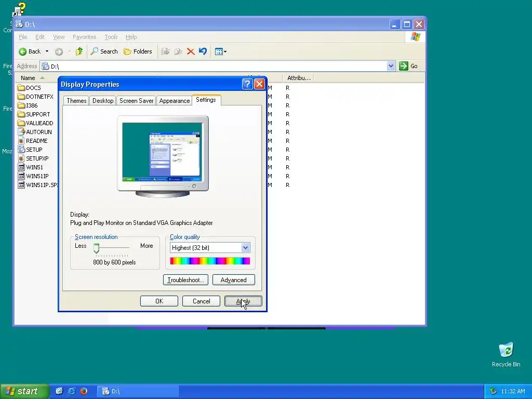Select the DOCS folder icon
The image size is (532, 399).
click(x=21, y=87)
